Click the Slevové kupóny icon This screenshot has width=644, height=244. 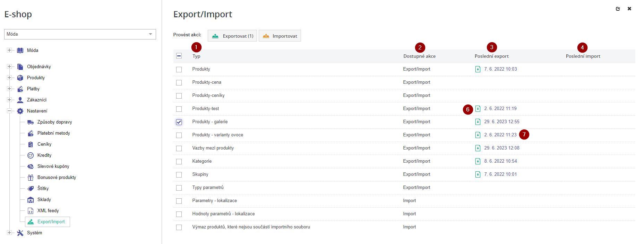31,166
